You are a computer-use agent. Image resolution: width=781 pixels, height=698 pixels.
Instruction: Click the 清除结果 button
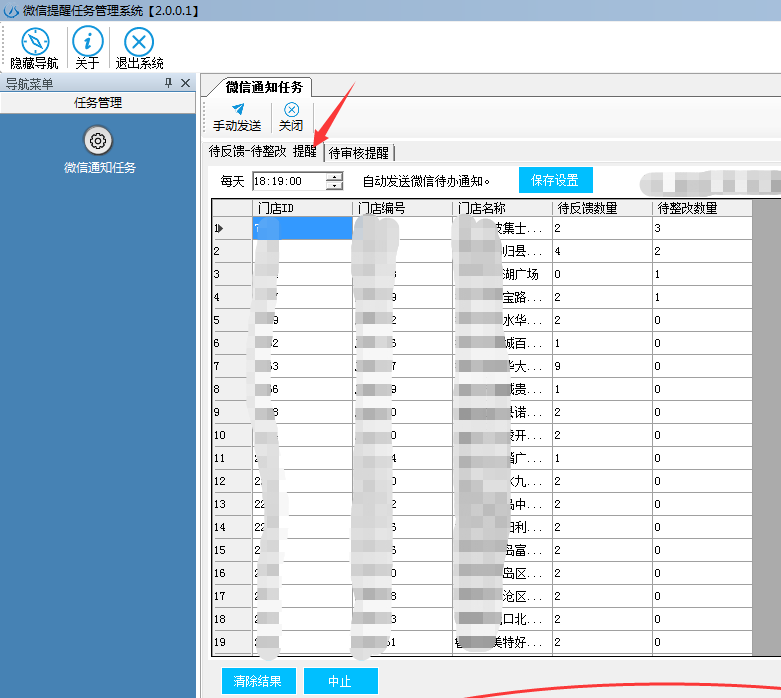257,681
